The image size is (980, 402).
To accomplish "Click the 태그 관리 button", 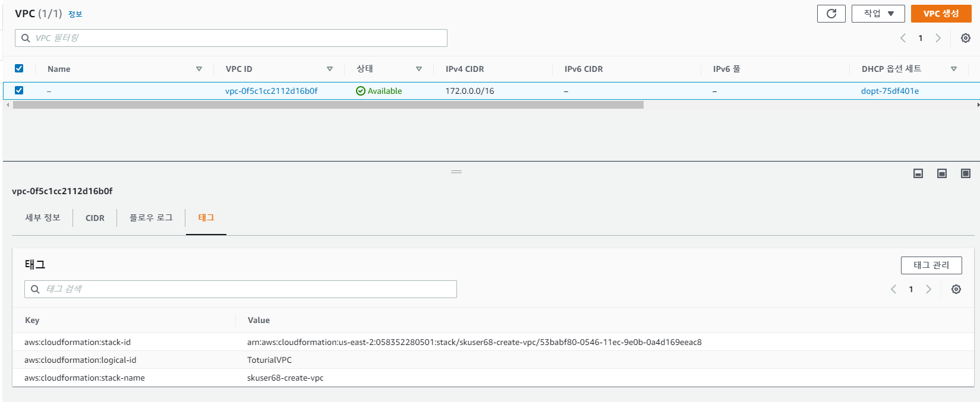I will click(x=931, y=265).
